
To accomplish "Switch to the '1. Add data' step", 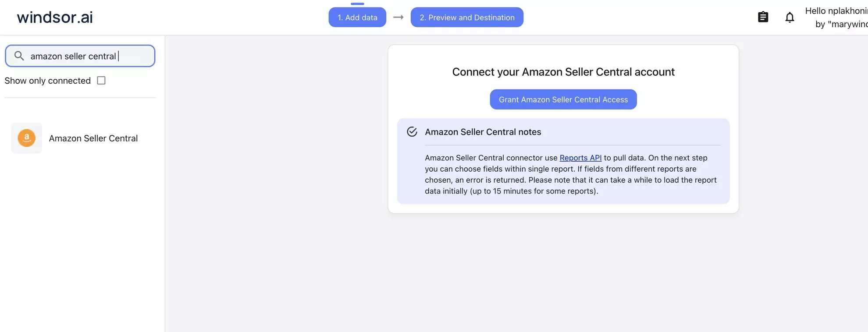I will tap(357, 17).
